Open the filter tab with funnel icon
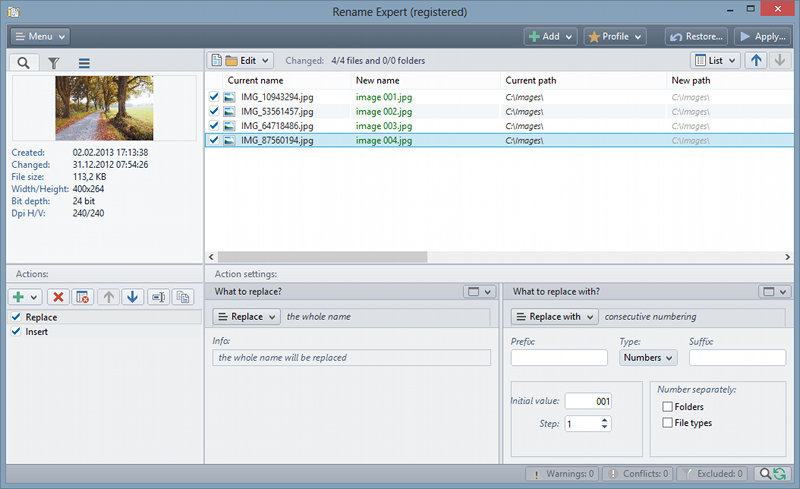Viewport: 800px width, 489px height. [x=55, y=63]
